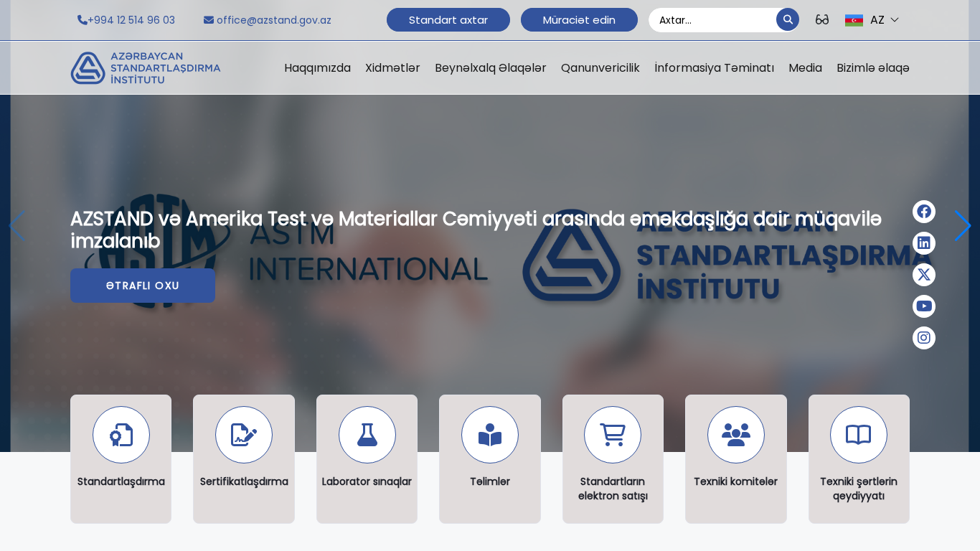Open the Media menu
Screen dimensions: 980x551
(x=805, y=68)
